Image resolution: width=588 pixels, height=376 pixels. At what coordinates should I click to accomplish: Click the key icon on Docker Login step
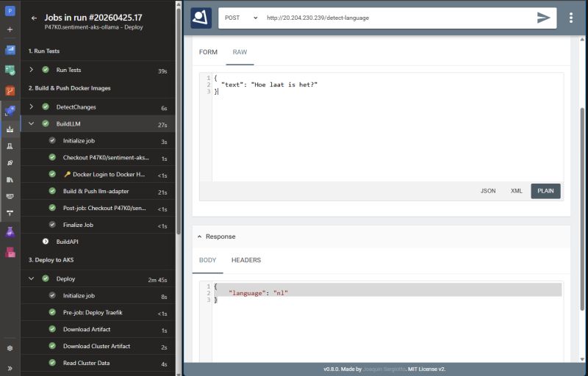(67, 174)
